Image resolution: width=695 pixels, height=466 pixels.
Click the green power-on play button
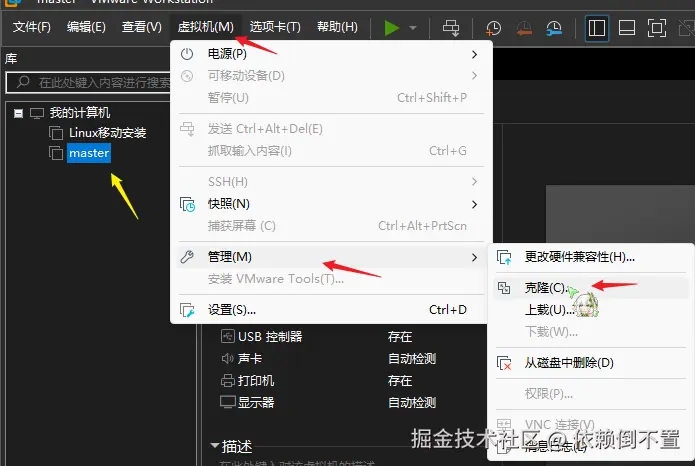point(391,28)
